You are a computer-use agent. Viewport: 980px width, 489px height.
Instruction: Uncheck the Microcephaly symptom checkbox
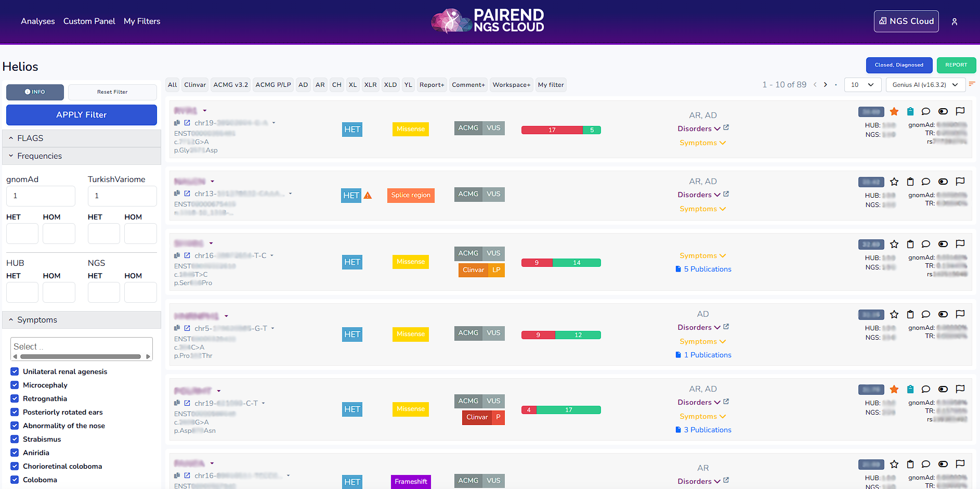click(x=15, y=385)
